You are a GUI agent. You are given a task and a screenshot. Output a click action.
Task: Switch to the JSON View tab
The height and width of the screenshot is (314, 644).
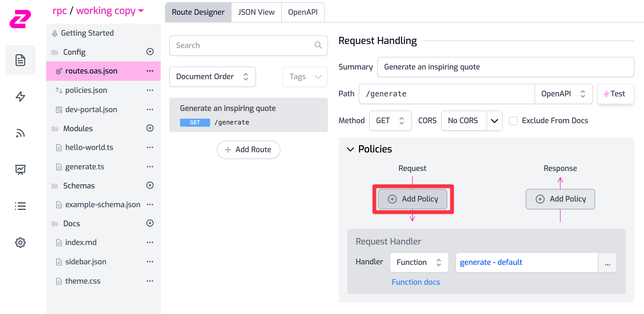(x=256, y=12)
